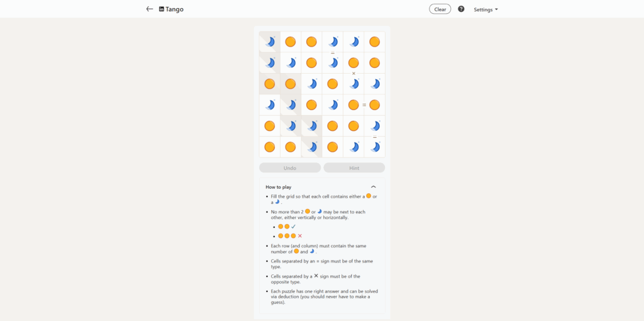The image size is (644, 321).
Task: Click the moon in row 5, last column
Action: click(374, 126)
